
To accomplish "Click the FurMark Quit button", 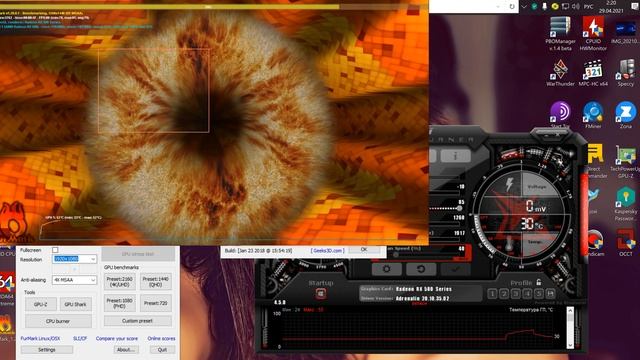I will pyautogui.click(x=162, y=350).
